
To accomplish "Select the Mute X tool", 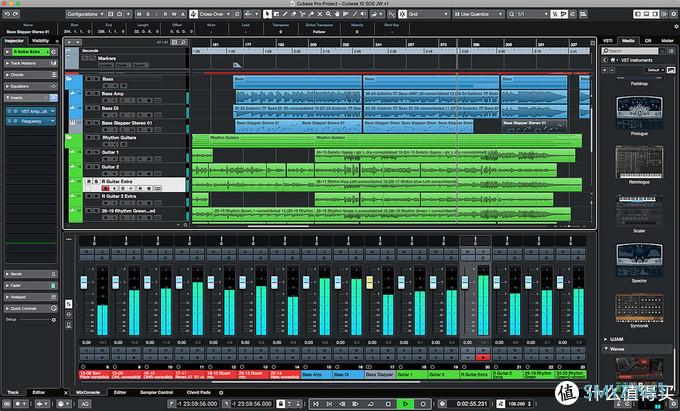I will (x=320, y=14).
